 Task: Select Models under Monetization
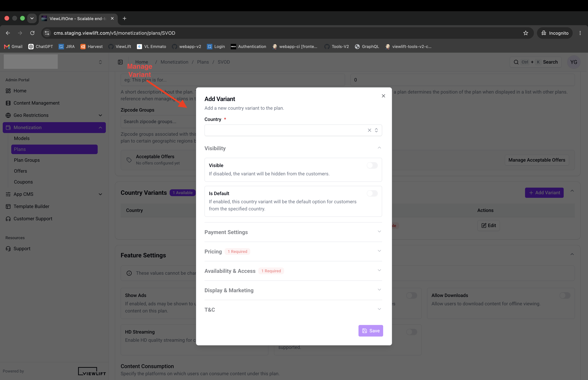54,138
